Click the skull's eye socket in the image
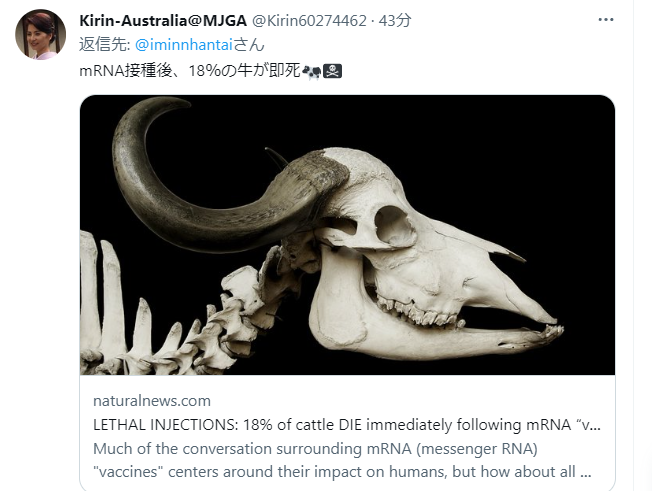This screenshot has height=491, width=652. 393,227
